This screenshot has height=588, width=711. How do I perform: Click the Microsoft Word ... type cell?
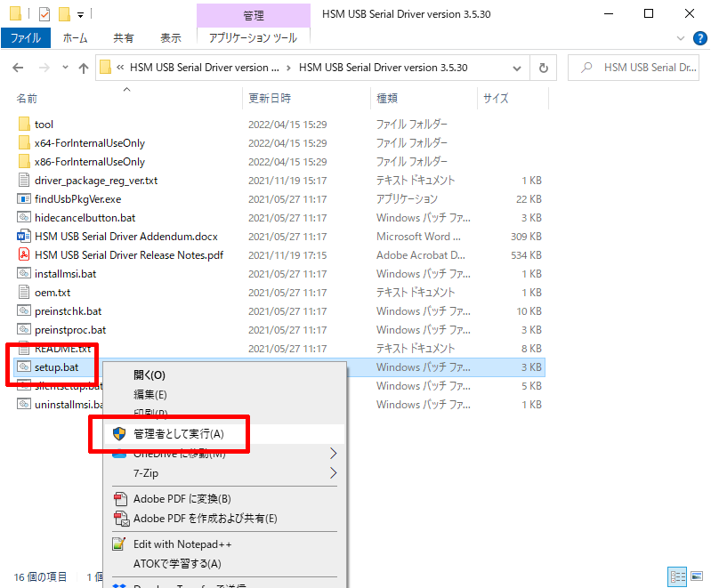point(418,237)
